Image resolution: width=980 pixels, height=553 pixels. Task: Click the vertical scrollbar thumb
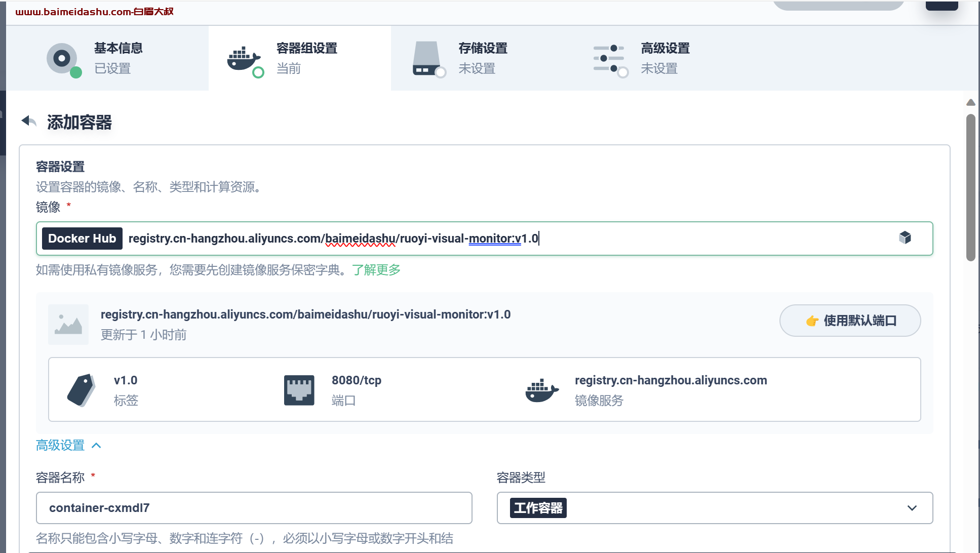point(971,187)
